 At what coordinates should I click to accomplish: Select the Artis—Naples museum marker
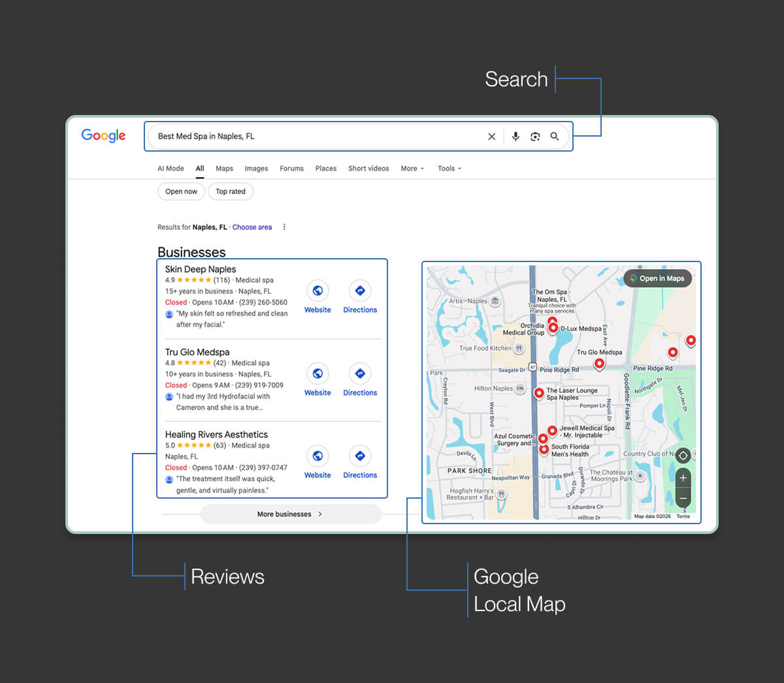495,301
